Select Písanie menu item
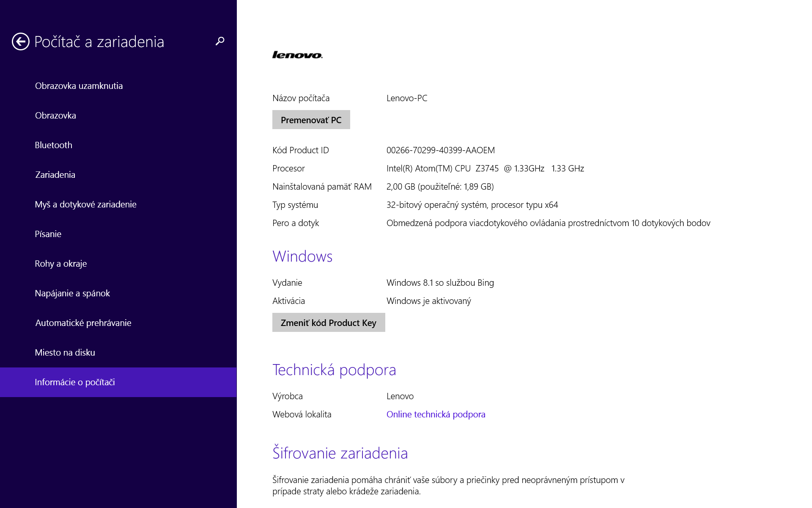Image resolution: width=812 pixels, height=508 pixels. pos(118,234)
